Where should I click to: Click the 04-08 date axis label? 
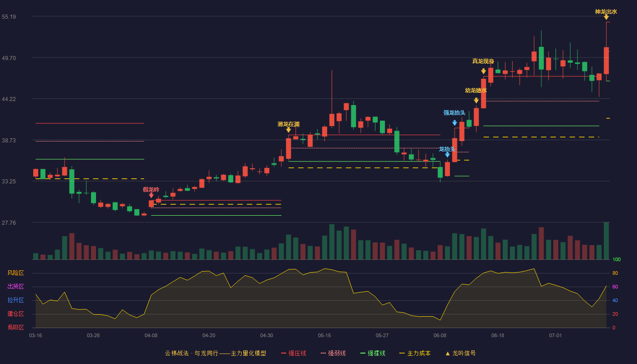151,335
